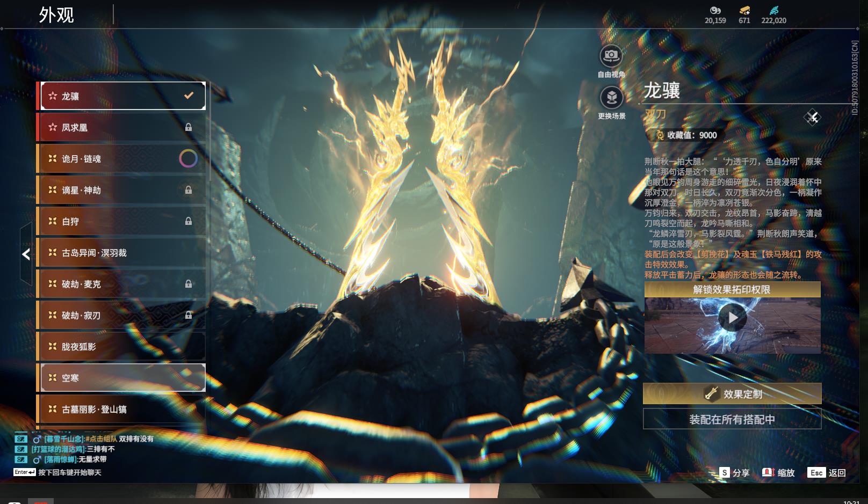The image size is (868, 504).
Task: Open the 效果定制 effect customization
Action: (732, 393)
